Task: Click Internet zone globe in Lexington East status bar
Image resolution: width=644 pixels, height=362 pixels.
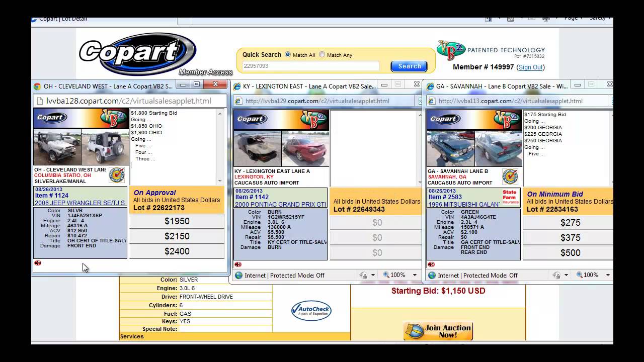Action: [238, 275]
